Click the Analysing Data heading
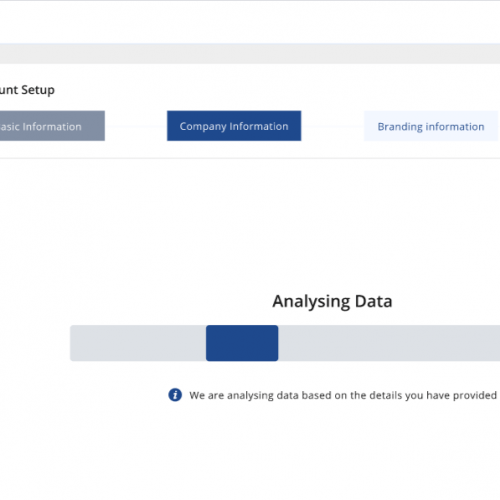This screenshot has height=500, width=500. 332,301
